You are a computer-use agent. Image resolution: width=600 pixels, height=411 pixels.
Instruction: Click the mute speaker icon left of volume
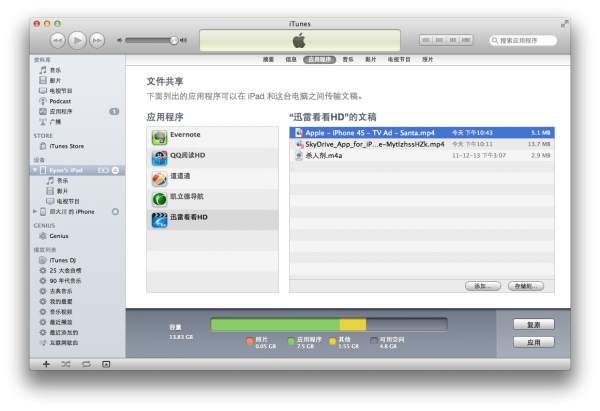[119, 40]
